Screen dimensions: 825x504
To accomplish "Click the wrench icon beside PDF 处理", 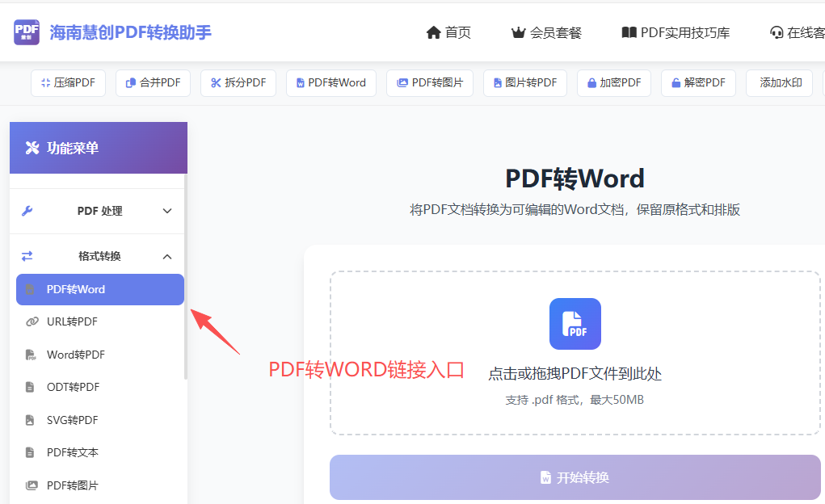I will [x=27, y=211].
